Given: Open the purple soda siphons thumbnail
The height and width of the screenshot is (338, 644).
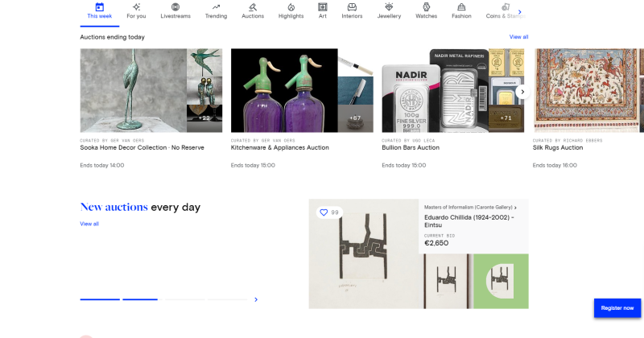Looking at the screenshot, I should coord(284,90).
